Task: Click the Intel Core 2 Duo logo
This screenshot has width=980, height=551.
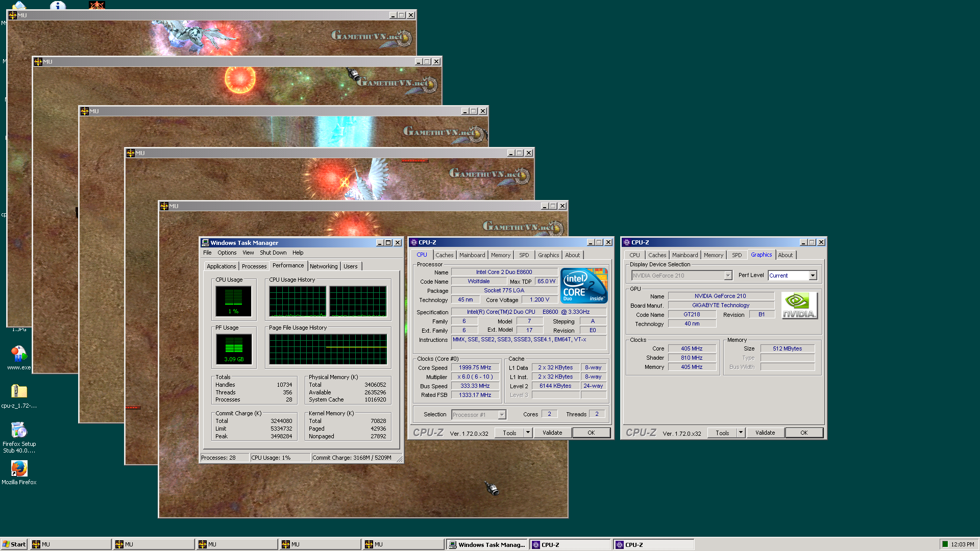Action: point(584,286)
